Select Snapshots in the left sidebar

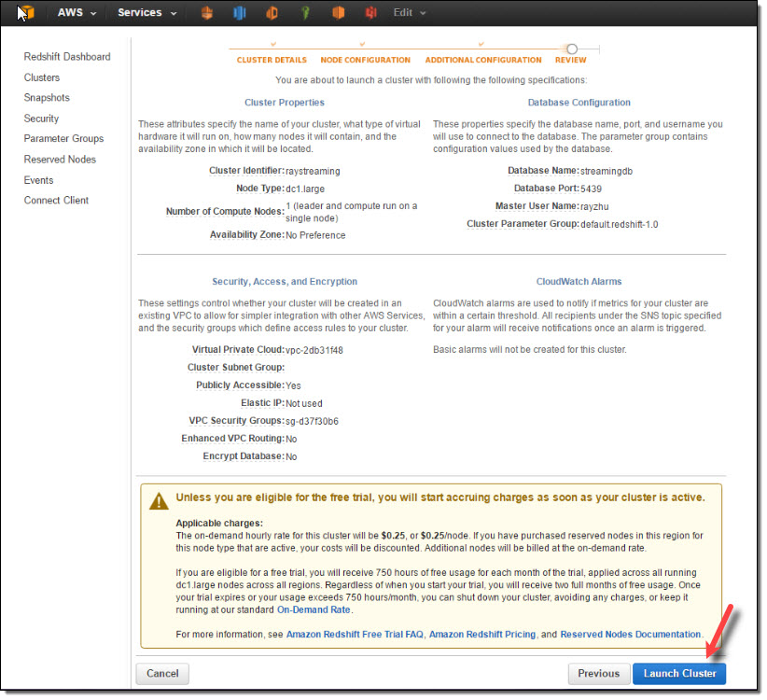[47, 98]
